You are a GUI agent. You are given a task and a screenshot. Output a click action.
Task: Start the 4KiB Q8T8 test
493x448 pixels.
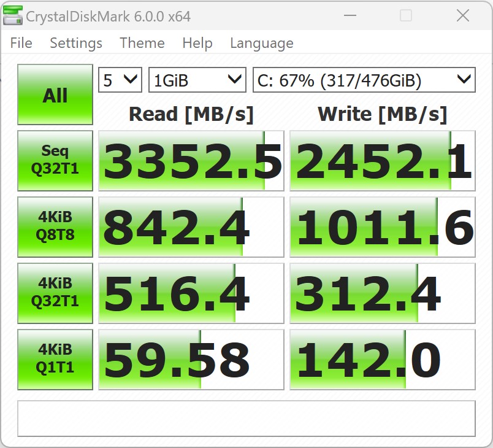pyautogui.click(x=55, y=227)
